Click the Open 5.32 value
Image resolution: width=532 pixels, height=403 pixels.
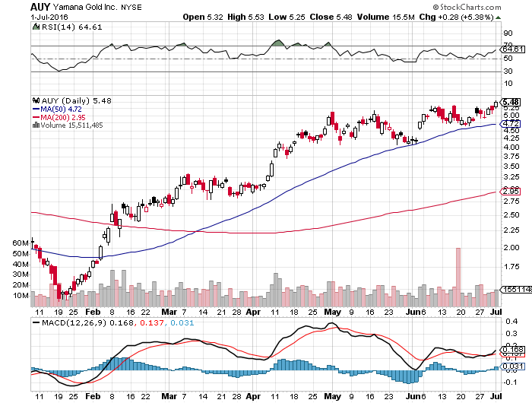(203, 17)
